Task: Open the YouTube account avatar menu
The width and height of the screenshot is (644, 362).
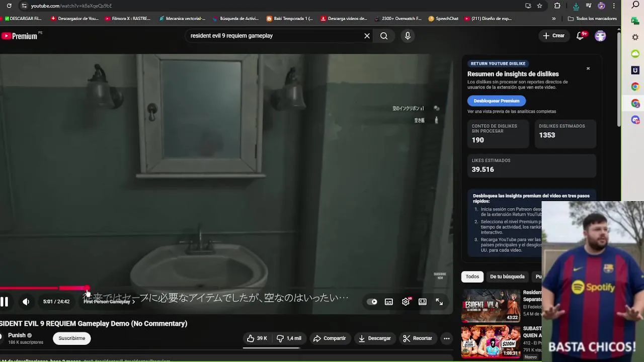Action: coord(600,36)
